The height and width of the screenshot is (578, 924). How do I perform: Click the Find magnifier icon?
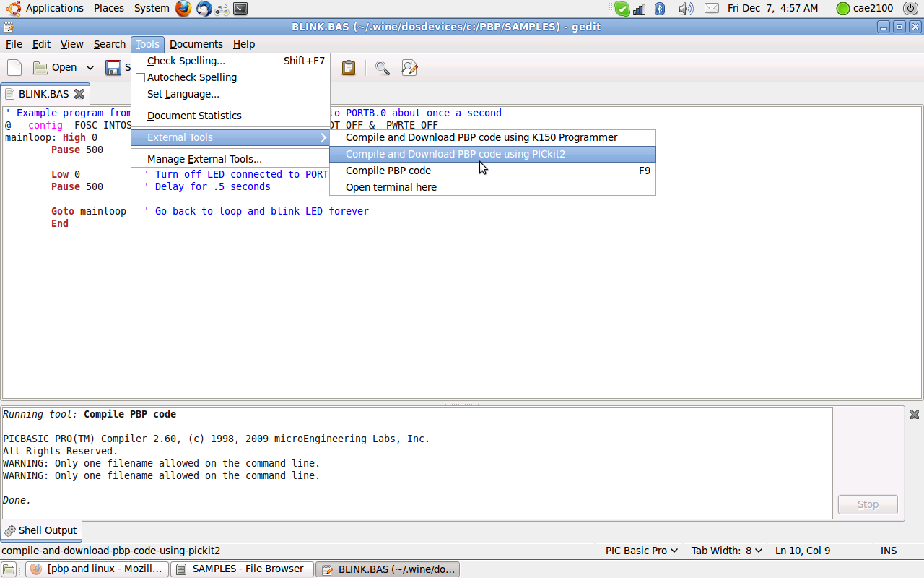[383, 67]
